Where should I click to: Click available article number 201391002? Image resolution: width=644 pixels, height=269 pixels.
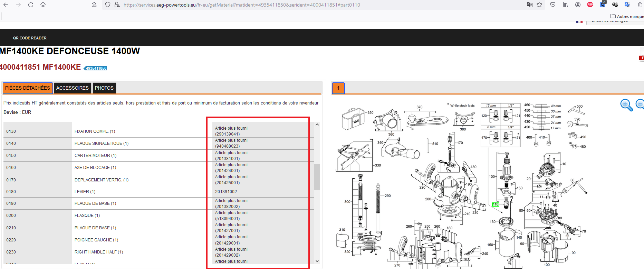tap(226, 192)
